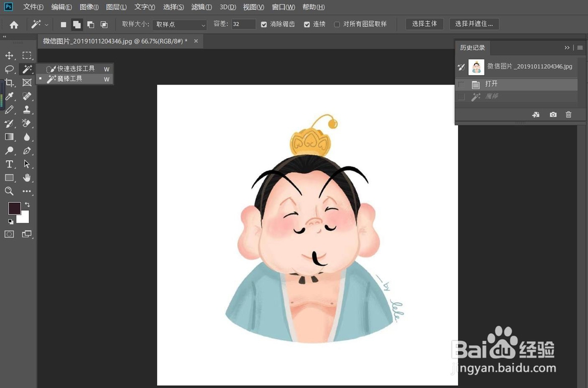588x388 pixels.
Task: Open the 滤镜 menu
Action: (x=201, y=6)
